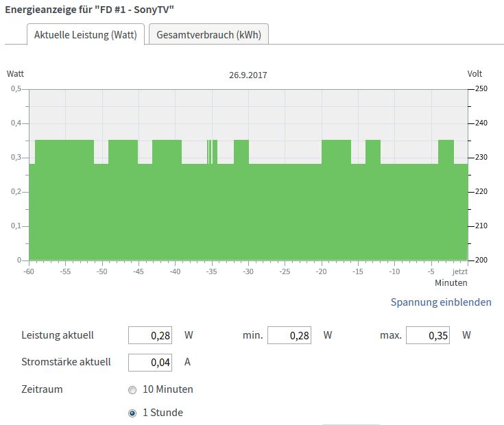Click the chart date 26.9.2017
Viewport: 504px width, 425px height.
[x=248, y=75]
